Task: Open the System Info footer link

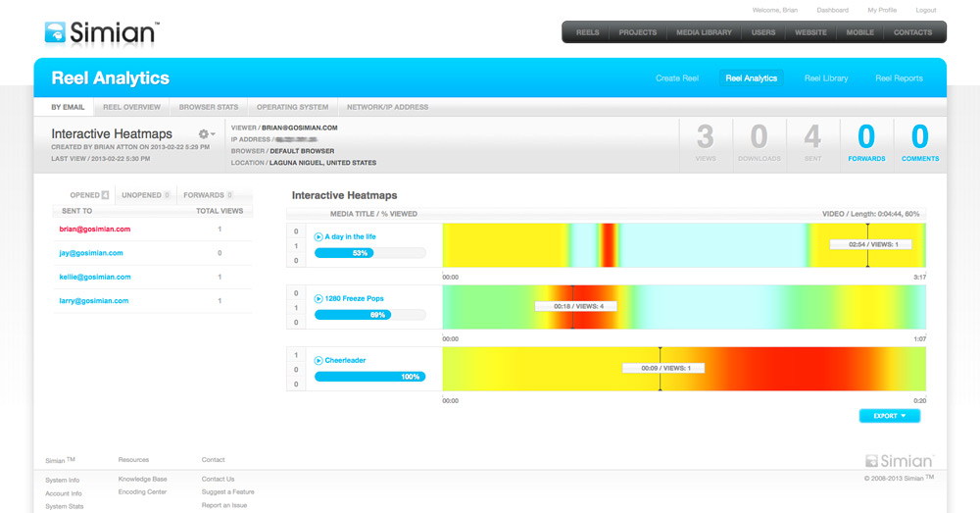Action: [62, 480]
